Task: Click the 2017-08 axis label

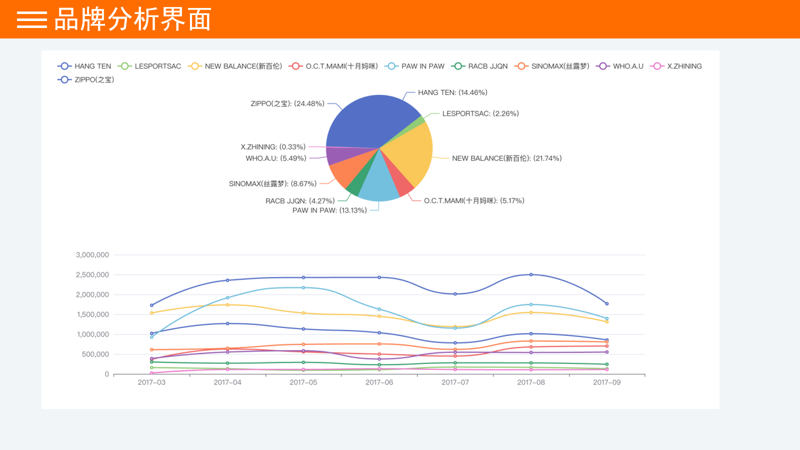Action: pyautogui.click(x=531, y=382)
